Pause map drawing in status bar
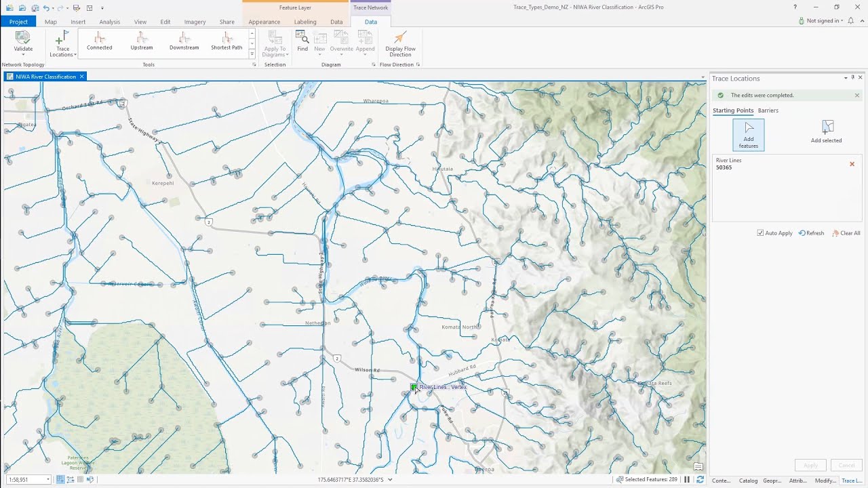Image resolution: width=868 pixels, height=488 pixels. point(687,480)
